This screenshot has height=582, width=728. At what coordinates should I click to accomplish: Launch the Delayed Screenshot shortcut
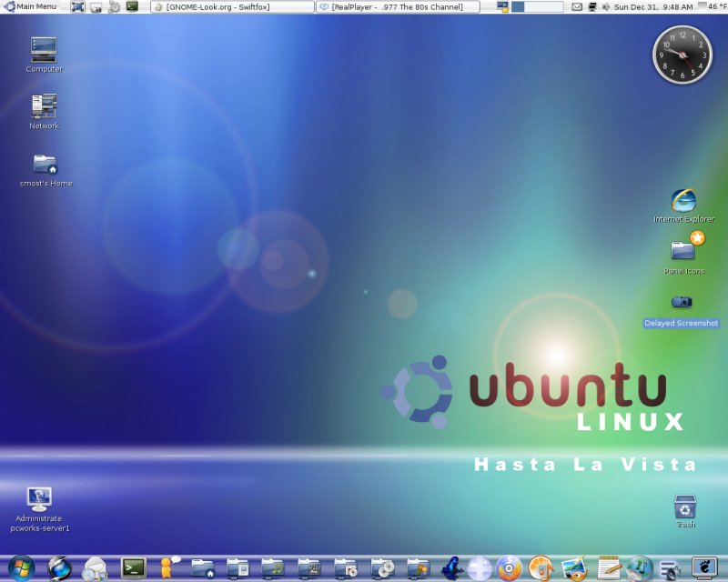click(681, 311)
